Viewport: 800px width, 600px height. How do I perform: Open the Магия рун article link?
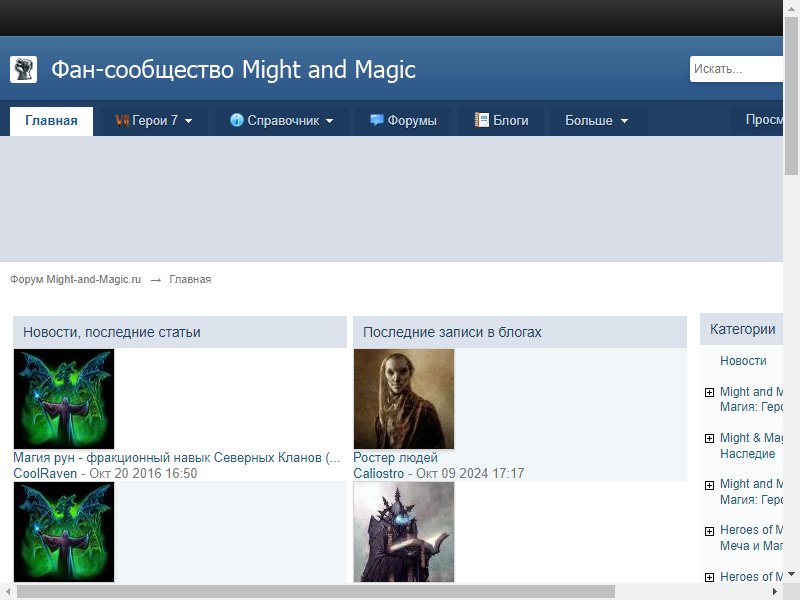click(x=177, y=458)
